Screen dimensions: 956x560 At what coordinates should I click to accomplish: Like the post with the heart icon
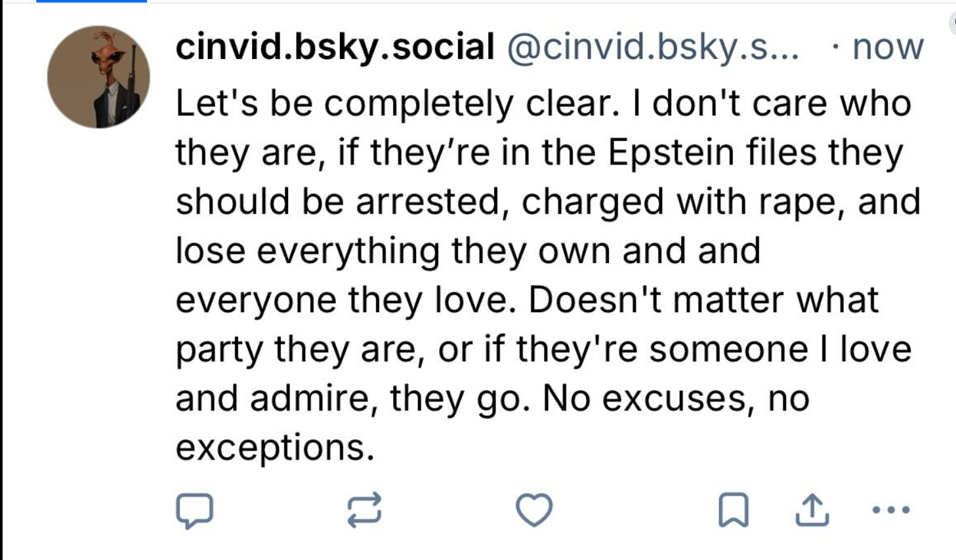click(534, 510)
